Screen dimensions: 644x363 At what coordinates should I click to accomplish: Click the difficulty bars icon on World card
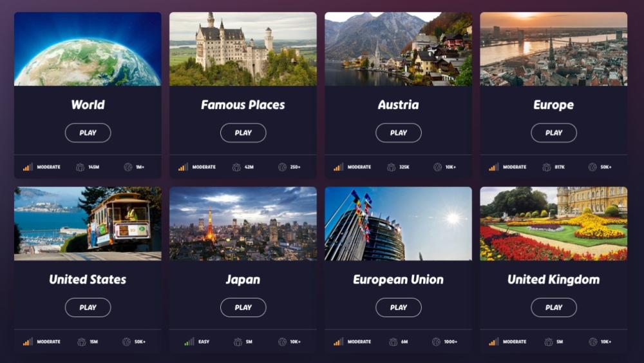[28, 167]
